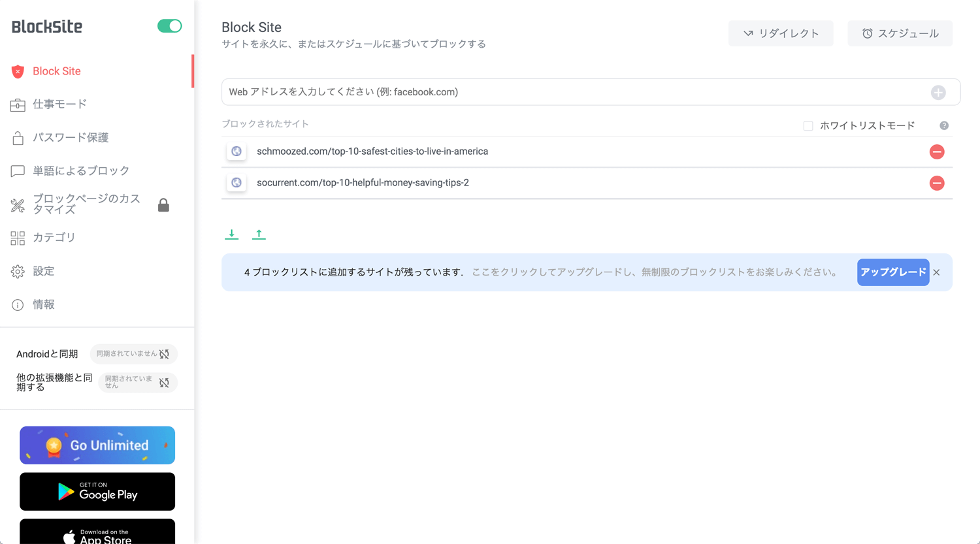Open the Get it on Google Play badge
Image resolution: width=980 pixels, height=544 pixels.
[x=97, y=492]
